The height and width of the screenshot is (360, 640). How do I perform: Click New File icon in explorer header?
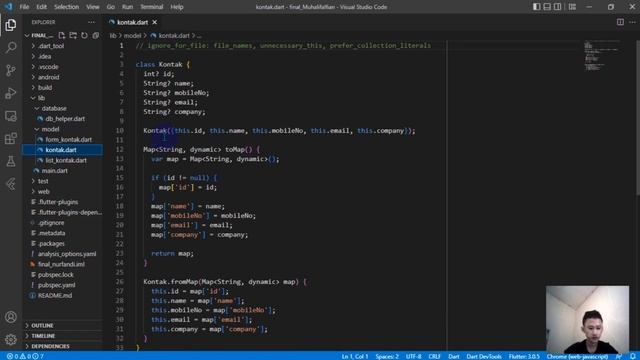62,36
